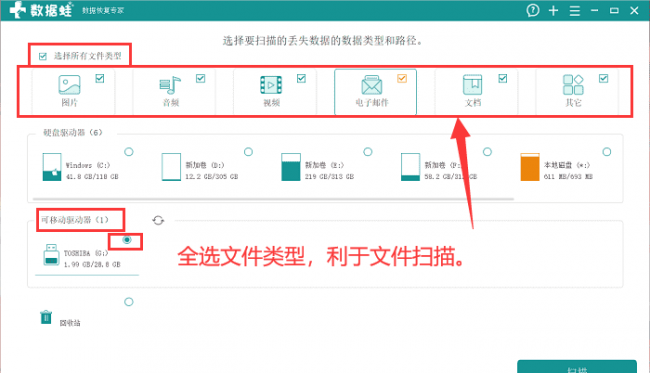Click the D: volume drive icon
The height and width of the screenshot is (373, 650).
click(x=171, y=167)
